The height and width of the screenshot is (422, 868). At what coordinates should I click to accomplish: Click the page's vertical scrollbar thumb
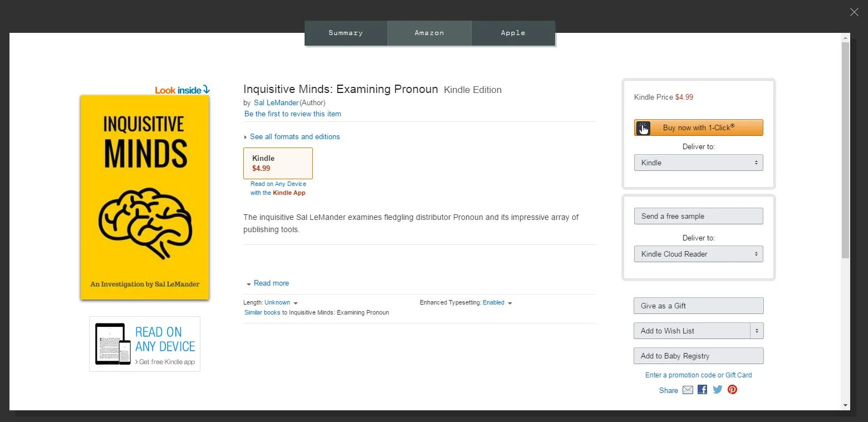[846, 150]
